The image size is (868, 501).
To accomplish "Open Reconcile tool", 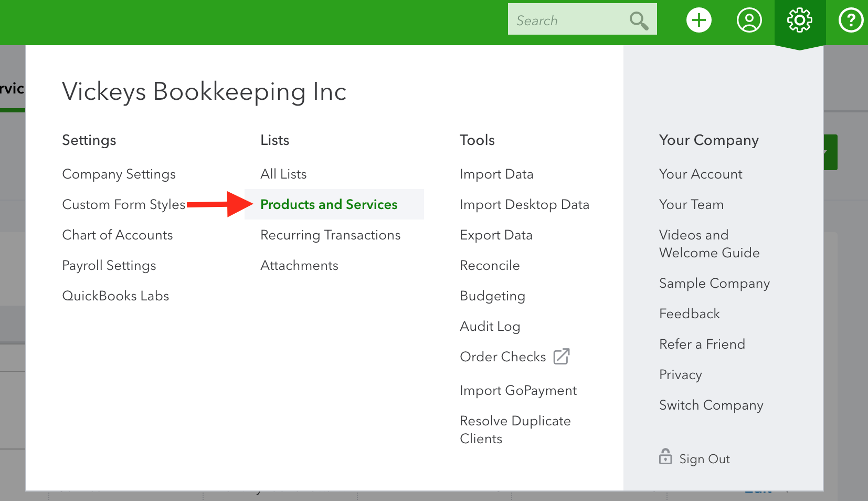I will coord(490,265).
